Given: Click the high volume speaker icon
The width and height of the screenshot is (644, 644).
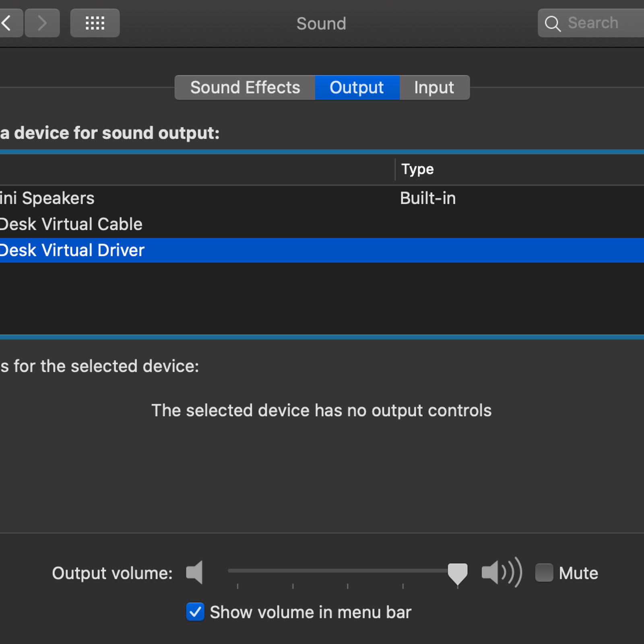Looking at the screenshot, I should pos(502,572).
